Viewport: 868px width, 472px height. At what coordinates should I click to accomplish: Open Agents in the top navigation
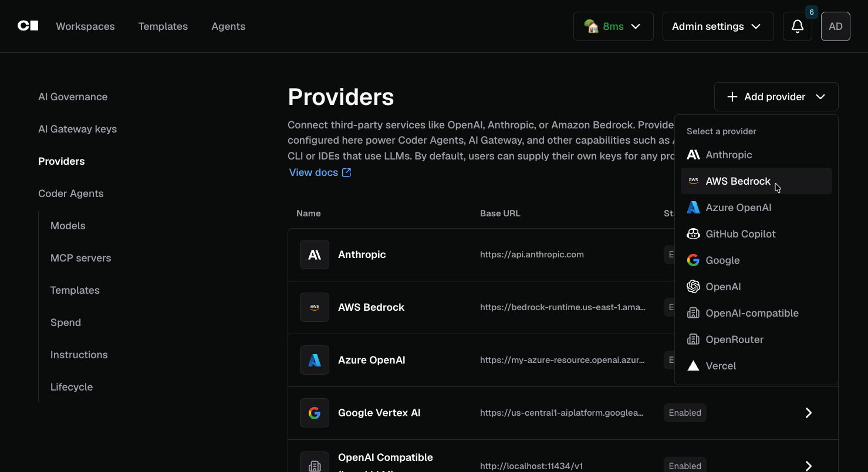[x=228, y=26]
